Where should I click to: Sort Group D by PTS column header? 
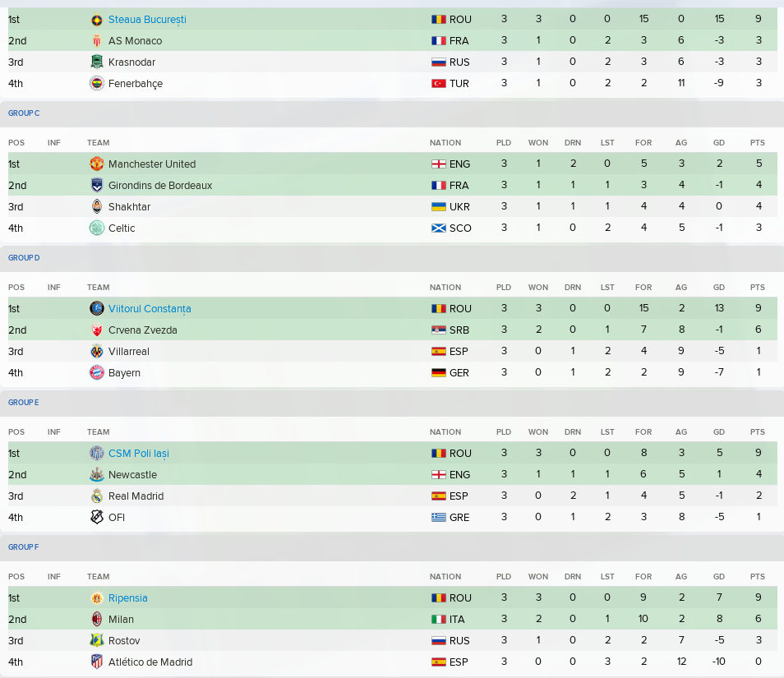(x=758, y=288)
